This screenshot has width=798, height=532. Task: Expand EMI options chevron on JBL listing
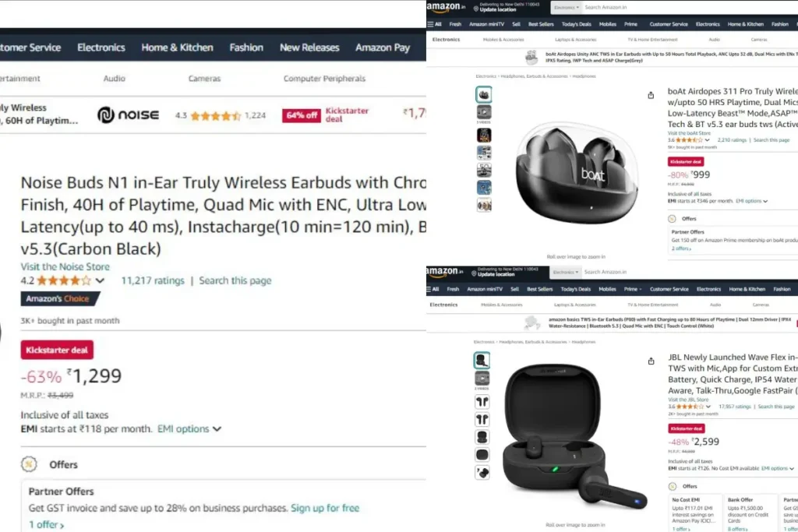click(x=791, y=468)
